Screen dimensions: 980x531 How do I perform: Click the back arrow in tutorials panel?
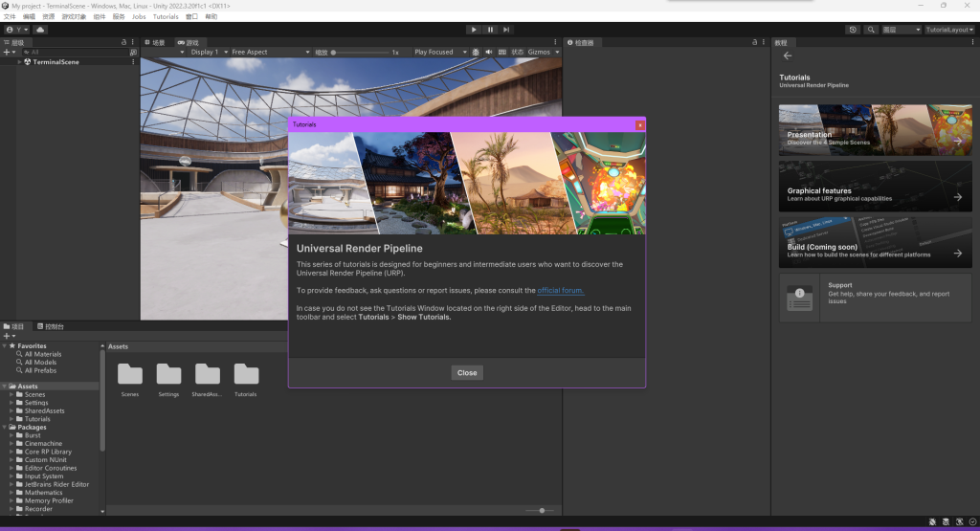pos(788,56)
